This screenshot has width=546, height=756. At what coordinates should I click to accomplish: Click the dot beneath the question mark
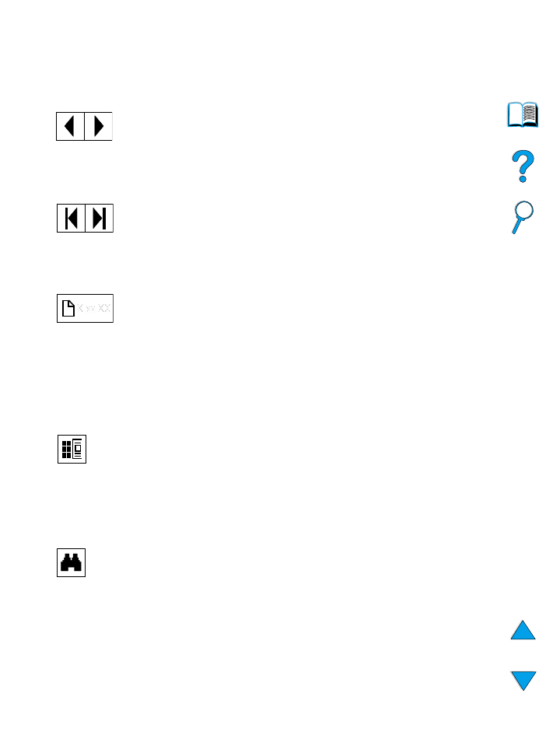pyautogui.click(x=523, y=180)
